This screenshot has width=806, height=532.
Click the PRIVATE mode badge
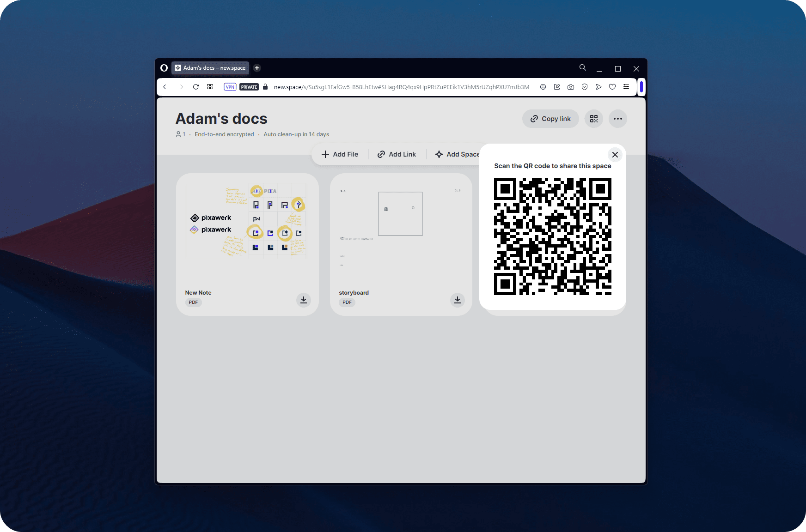pos(249,87)
